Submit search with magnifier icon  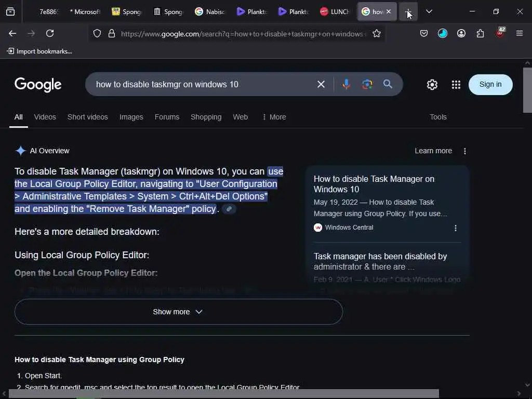(388, 84)
